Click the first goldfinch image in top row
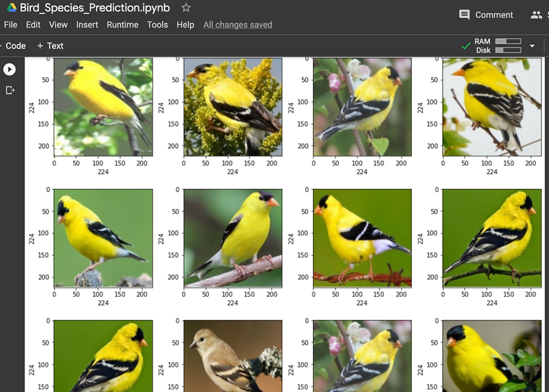The width and height of the screenshot is (549, 392). pos(103,107)
